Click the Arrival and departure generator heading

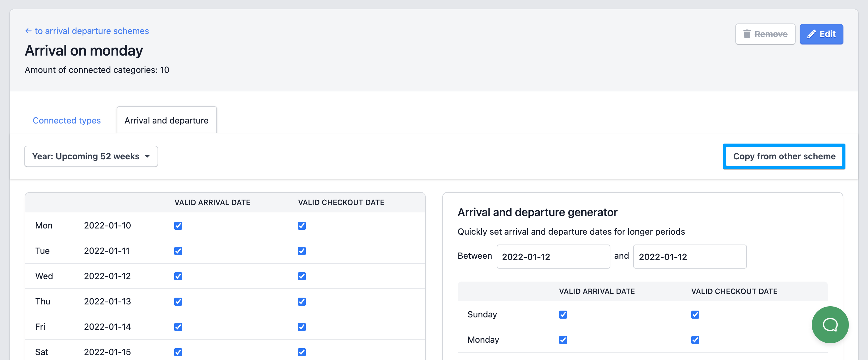click(x=537, y=212)
